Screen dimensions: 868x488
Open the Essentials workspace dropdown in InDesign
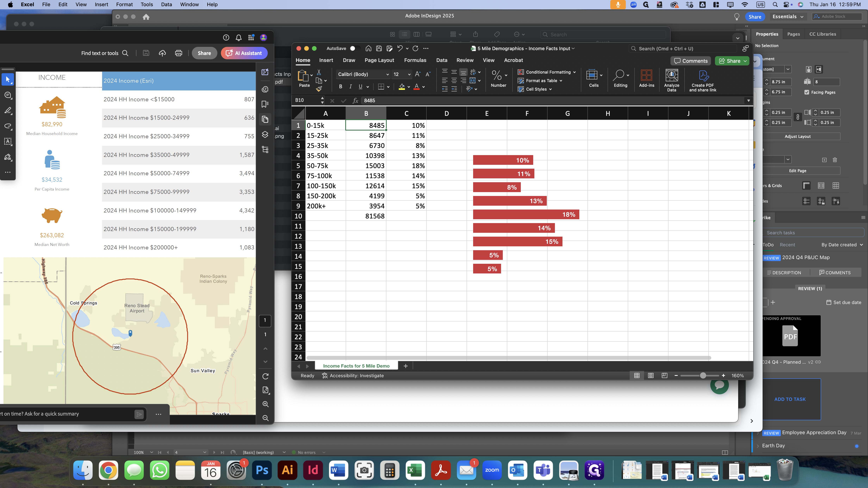tap(788, 16)
